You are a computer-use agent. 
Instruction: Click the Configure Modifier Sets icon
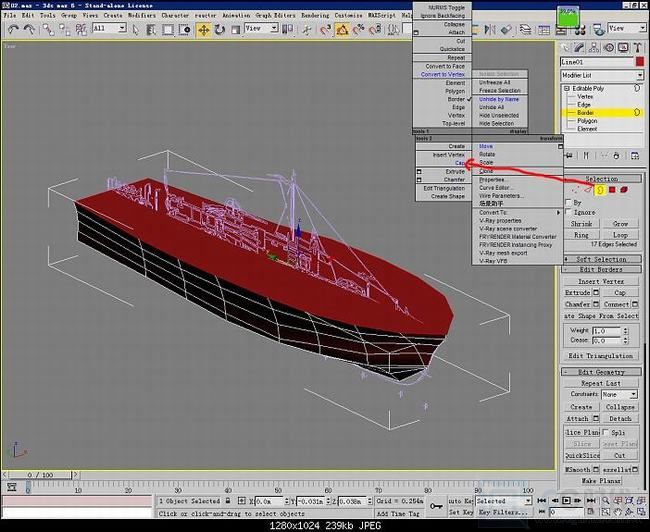click(x=635, y=155)
